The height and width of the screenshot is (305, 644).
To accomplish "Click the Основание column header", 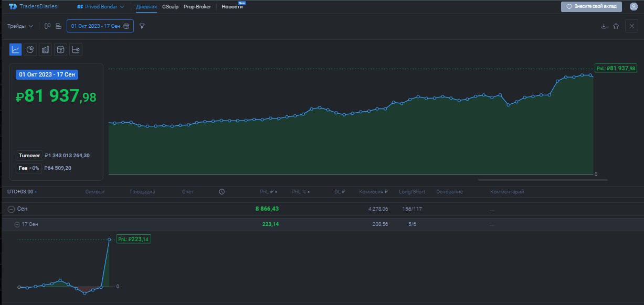I will click(449, 192).
